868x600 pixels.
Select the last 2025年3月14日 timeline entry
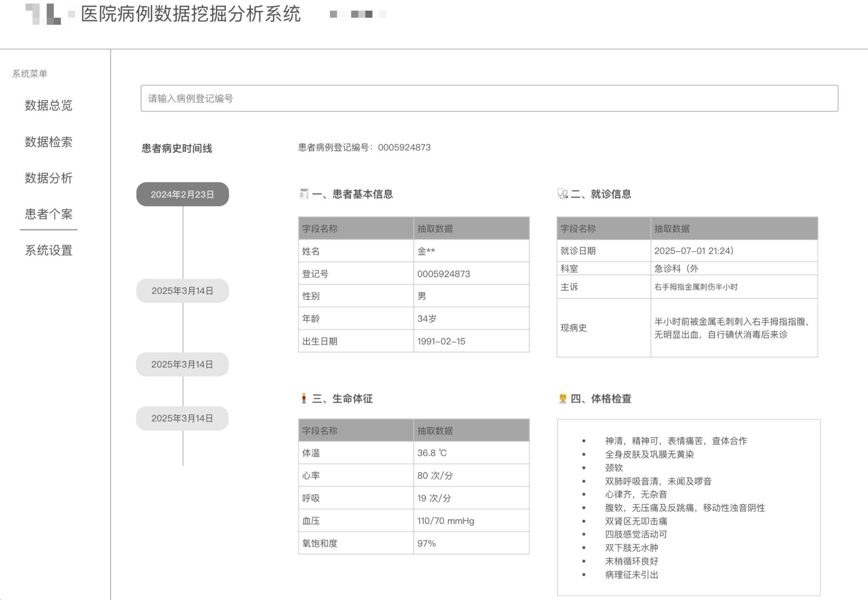[183, 418]
